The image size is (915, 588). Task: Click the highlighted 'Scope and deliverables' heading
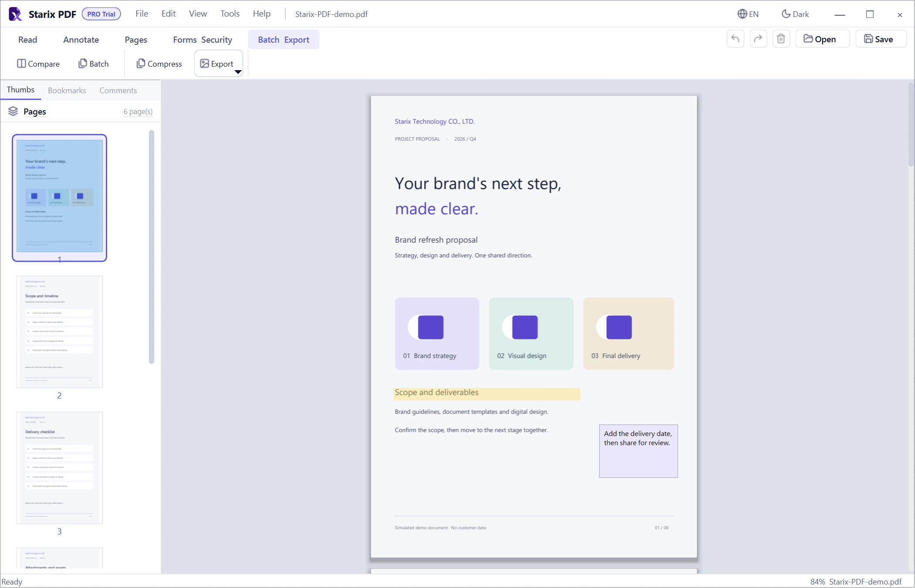pyautogui.click(x=487, y=393)
